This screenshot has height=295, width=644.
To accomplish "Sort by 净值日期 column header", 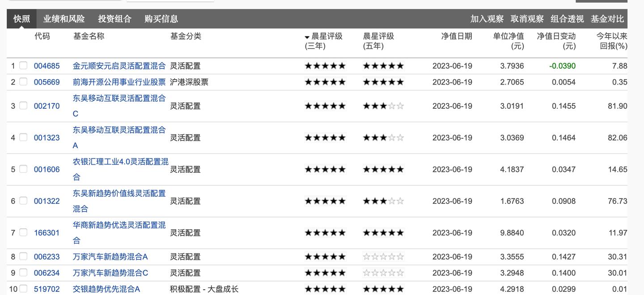I will pos(457,36).
